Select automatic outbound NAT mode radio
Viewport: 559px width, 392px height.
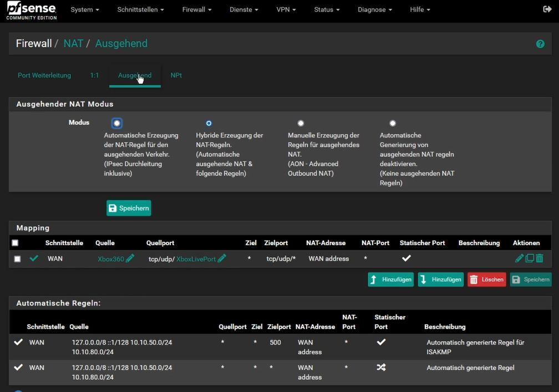[116, 123]
